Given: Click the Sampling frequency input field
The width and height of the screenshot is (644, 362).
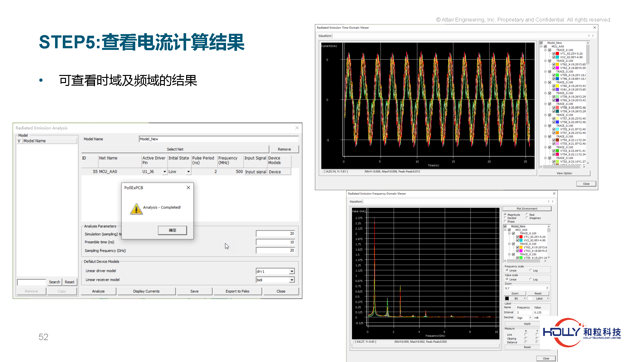Looking at the screenshot, I should pos(275,250).
